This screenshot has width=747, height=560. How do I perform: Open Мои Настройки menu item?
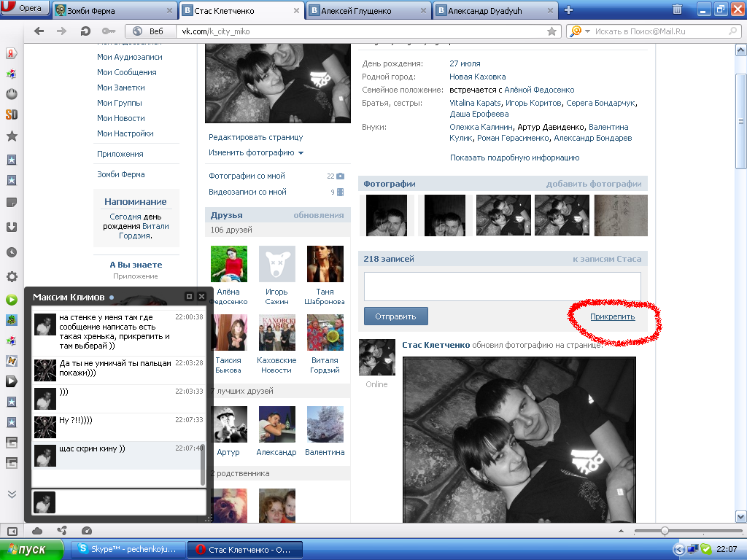pyautogui.click(x=125, y=134)
